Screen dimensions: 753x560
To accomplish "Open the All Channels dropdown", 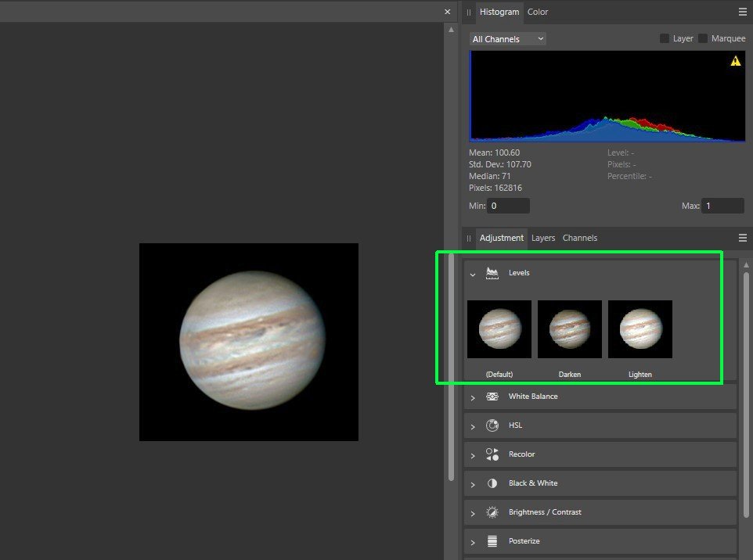I will 507,38.
